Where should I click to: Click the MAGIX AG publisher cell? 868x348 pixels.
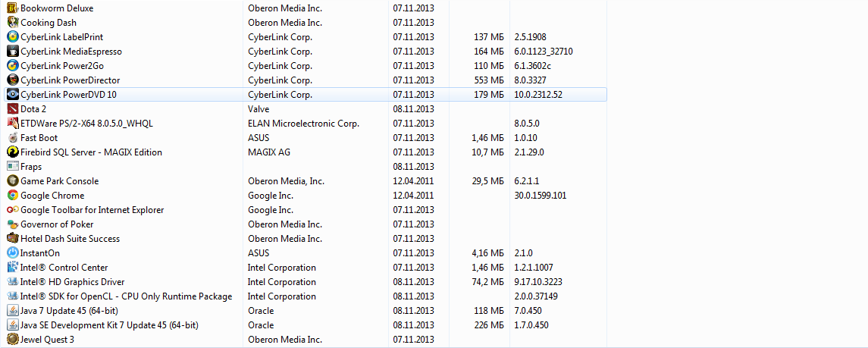click(268, 152)
